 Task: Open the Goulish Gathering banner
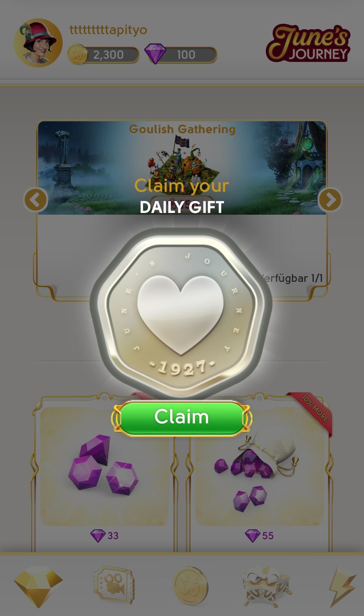[x=182, y=168]
